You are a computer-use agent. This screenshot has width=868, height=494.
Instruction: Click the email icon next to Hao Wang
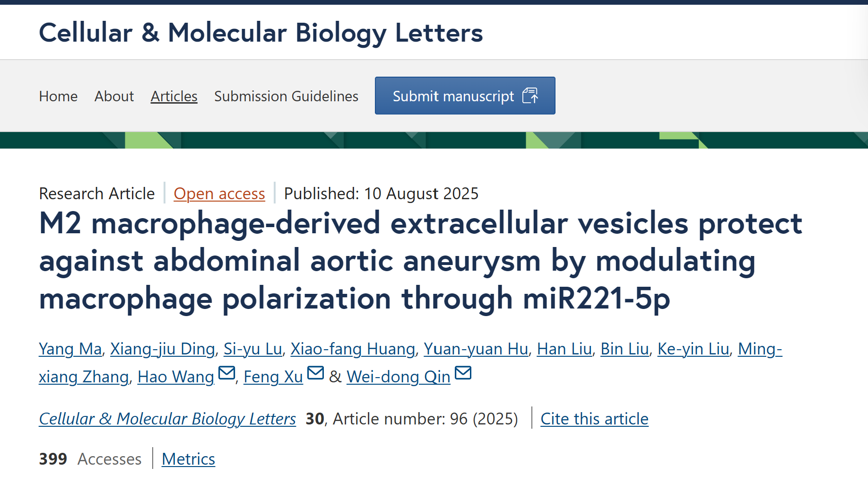tap(227, 373)
